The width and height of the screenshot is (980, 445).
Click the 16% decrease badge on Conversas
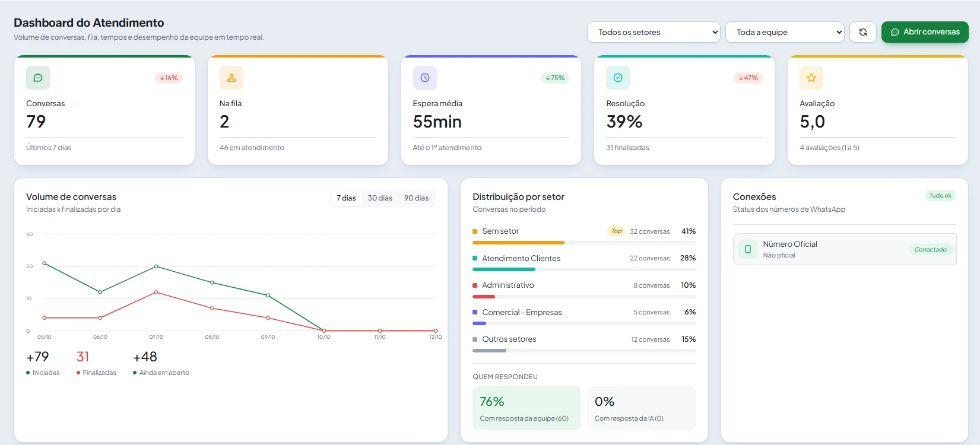click(169, 78)
